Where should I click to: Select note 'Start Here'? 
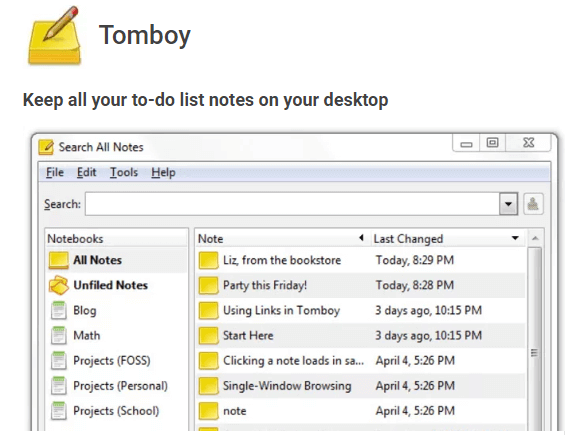[248, 336]
